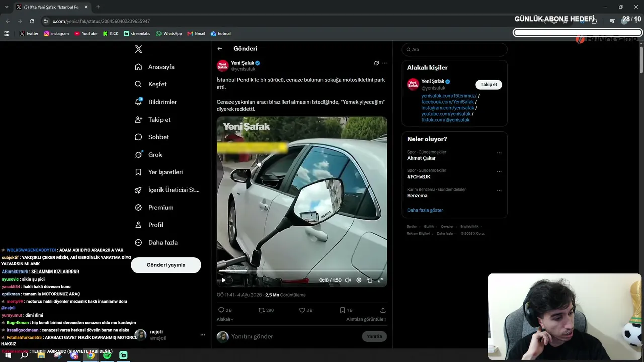Open the YouTube bookmark
The image size is (644, 362).
point(86,34)
